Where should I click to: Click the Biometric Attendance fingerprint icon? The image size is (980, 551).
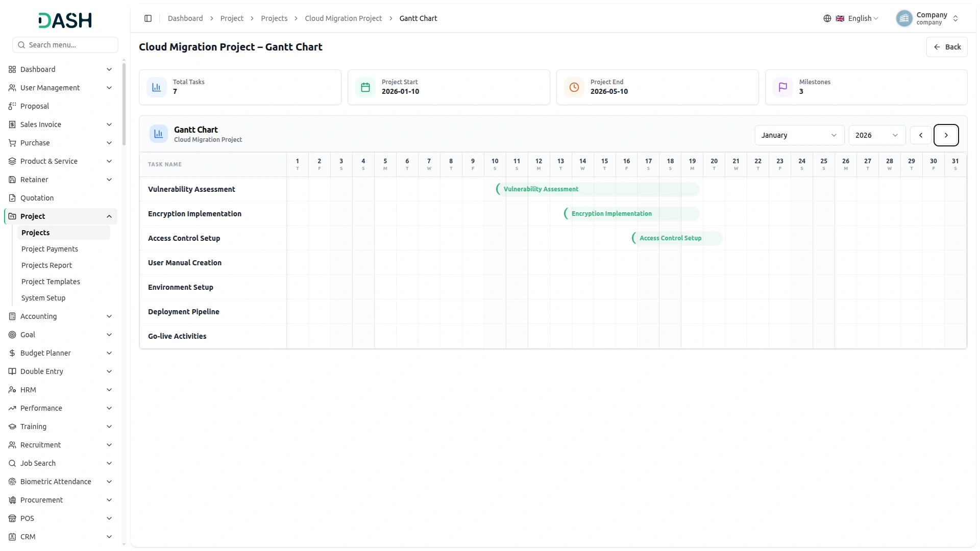12,482
